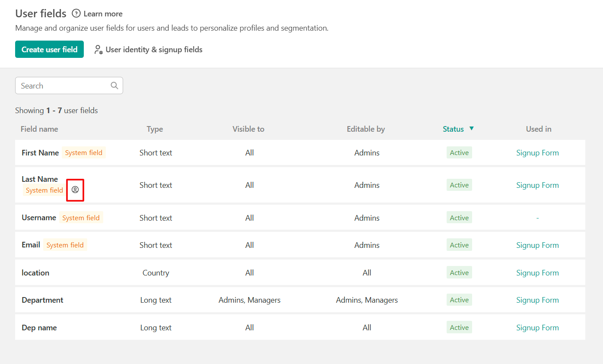603x364 pixels.
Task: Click the Field name column header
Action: [39, 129]
